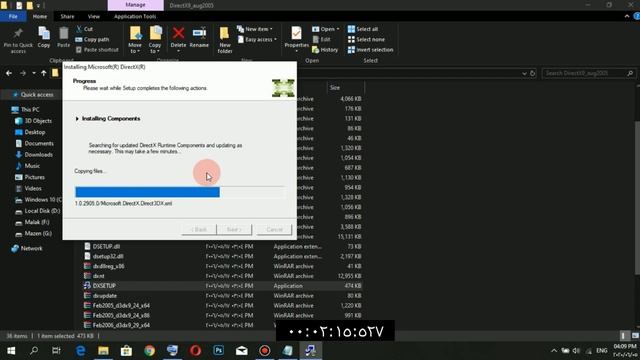This screenshot has width=640, height=360.
Task: Open taskbar Search magnifier
Action: (34, 350)
